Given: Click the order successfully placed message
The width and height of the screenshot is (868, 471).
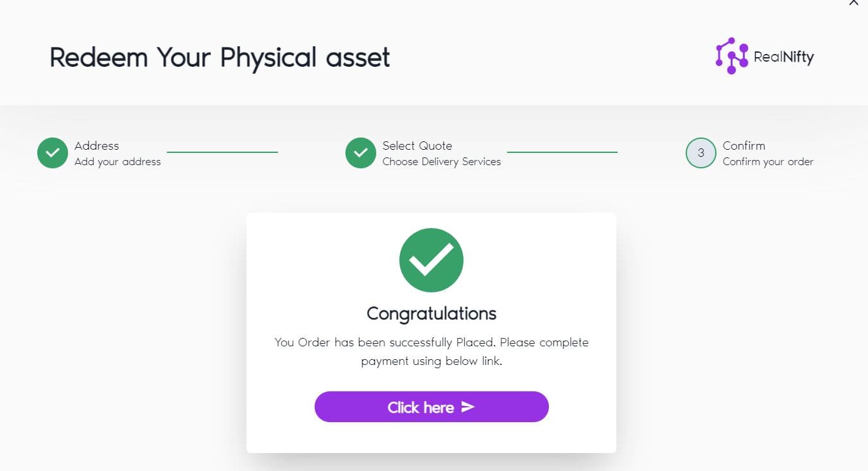Looking at the screenshot, I should 431,351.
